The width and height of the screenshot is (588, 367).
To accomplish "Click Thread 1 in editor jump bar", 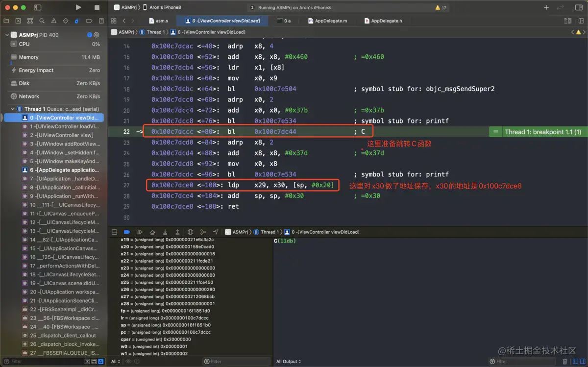I will 152,32.
